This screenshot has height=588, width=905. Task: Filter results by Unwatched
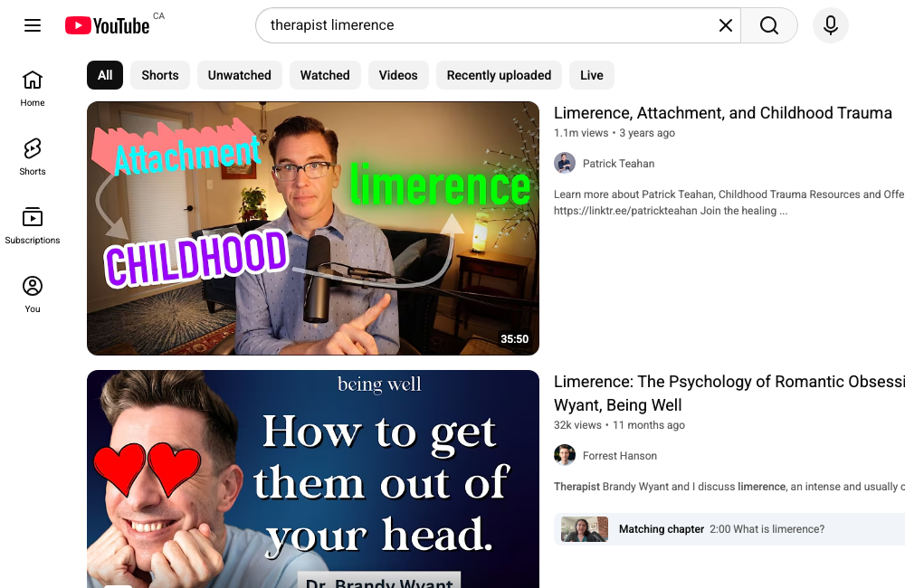(x=240, y=75)
